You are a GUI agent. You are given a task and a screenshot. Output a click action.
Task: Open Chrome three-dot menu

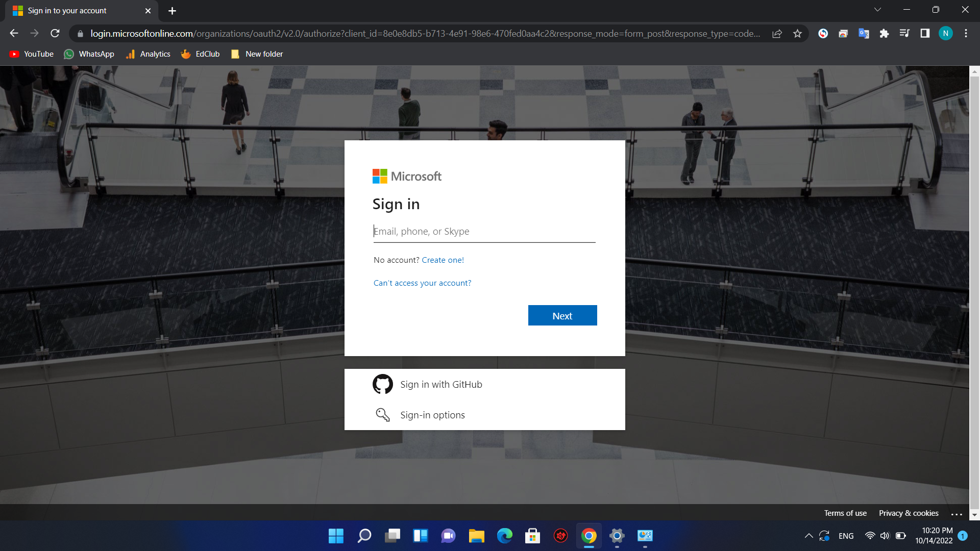(x=966, y=34)
